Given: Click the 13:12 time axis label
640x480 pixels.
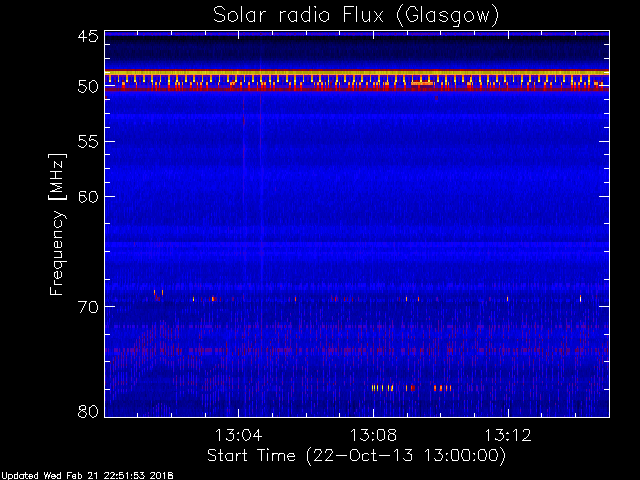Looking at the screenshot, I should click(x=508, y=435).
